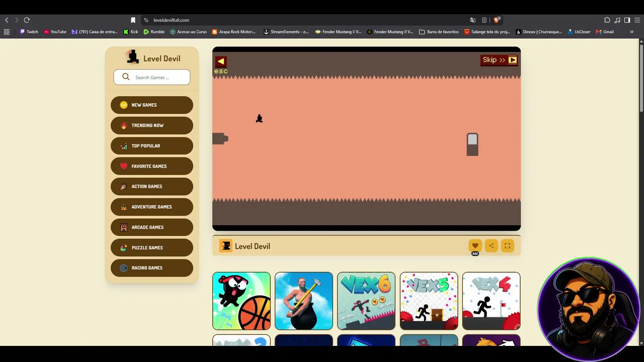Screen dimensions: 644x362
Task: Click the black player character in the game
Action: pyautogui.click(x=259, y=119)
